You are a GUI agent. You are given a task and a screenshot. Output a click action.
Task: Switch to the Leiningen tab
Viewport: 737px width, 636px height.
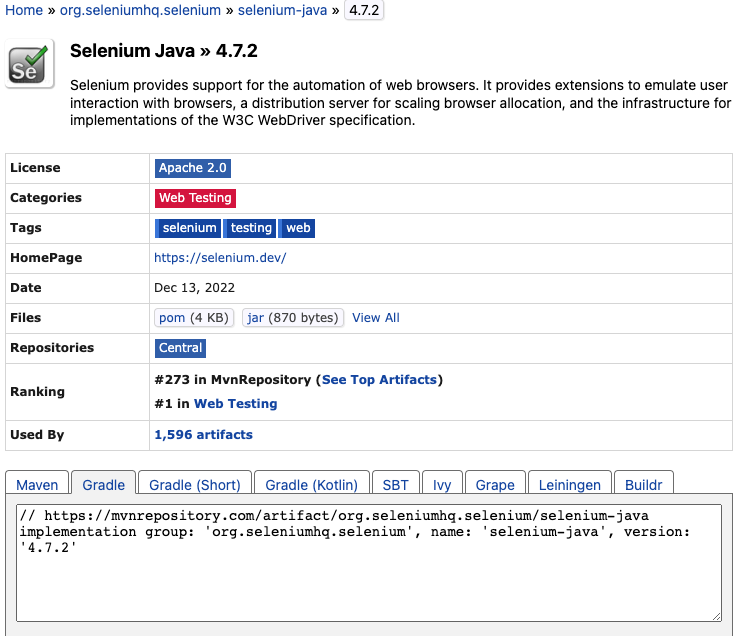pos(570,484)
